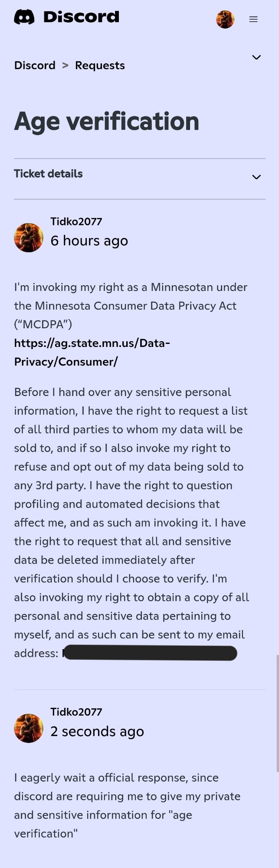Go to the Discord breadcrumb link
This screenshot has height=868, width=279.
point(35,66)
